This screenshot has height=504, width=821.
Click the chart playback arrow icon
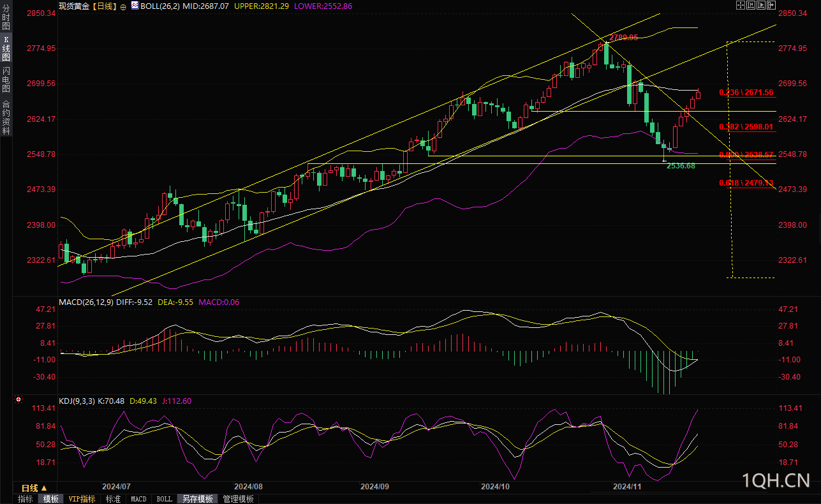761,5
